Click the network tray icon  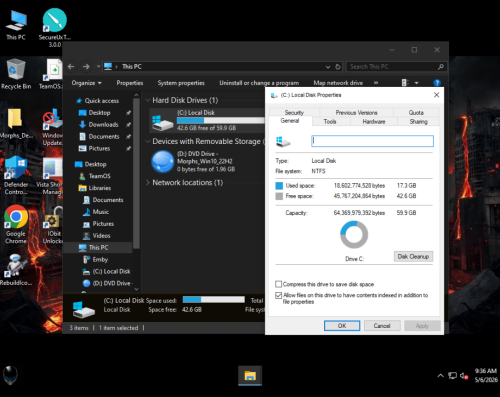click(x=452, y=376)
